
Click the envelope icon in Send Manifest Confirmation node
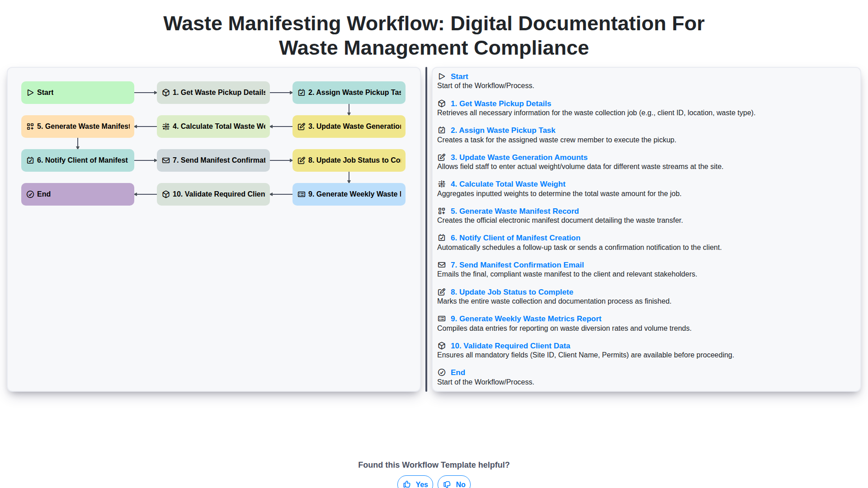click(166, 160)
